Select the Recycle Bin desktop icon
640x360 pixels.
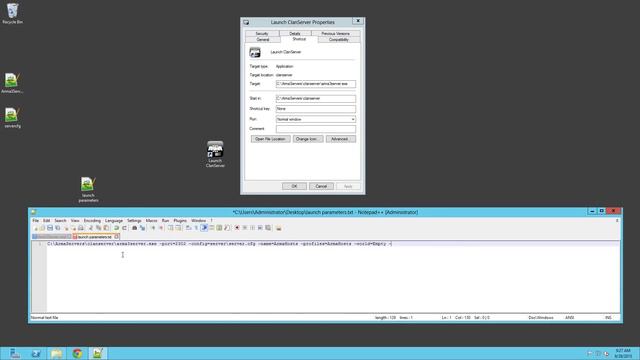click(x=13, y=13)
